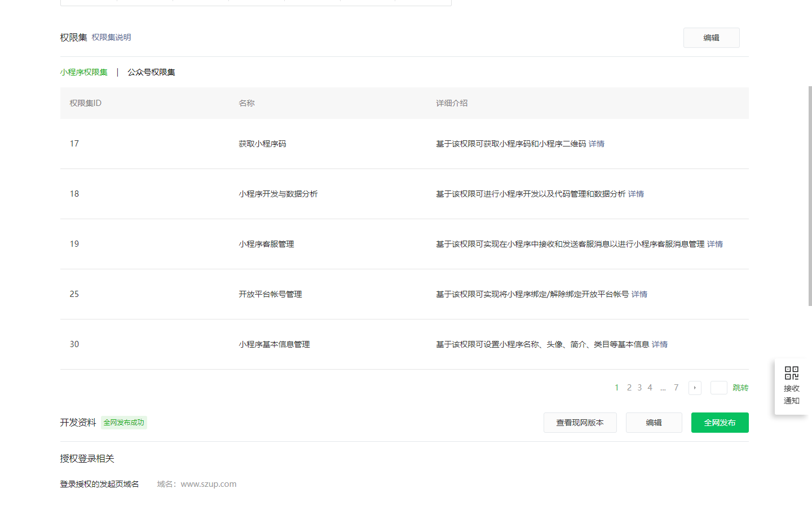Focus the page-number jump input field

(718, 388)
